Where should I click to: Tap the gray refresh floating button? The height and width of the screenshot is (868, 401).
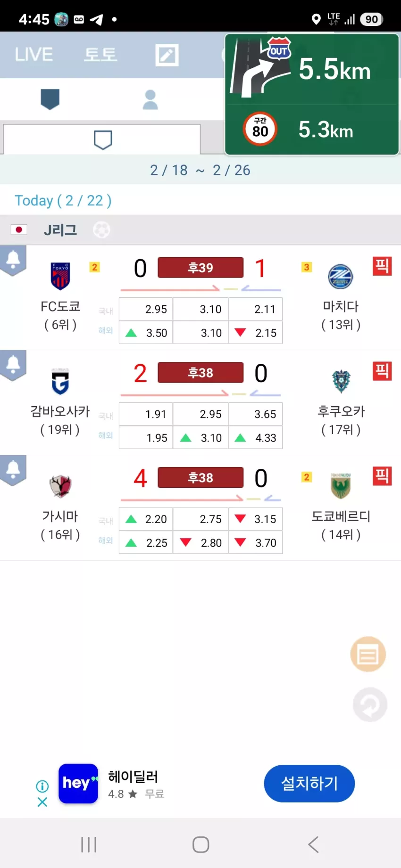click(370, 704)
